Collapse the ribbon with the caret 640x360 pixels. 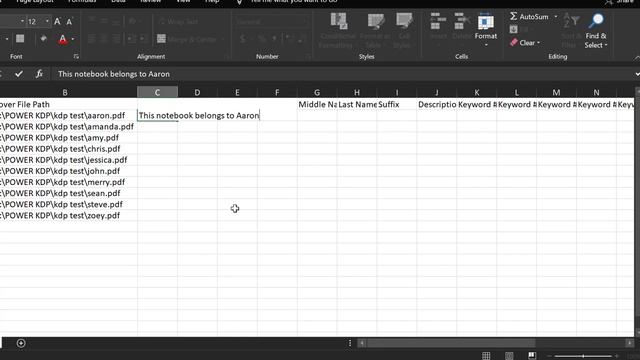pyautogui.click(x=637, y=58)
